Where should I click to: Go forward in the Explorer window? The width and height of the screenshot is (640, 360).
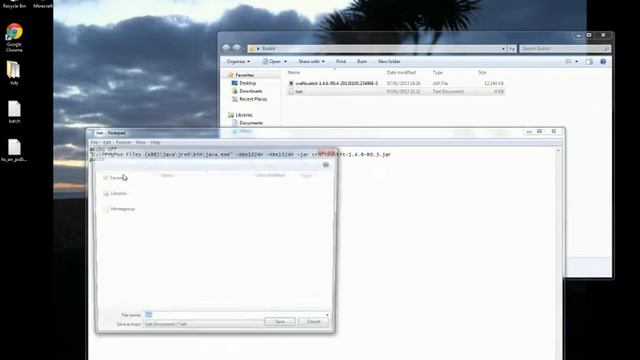[x=236, y=48]
